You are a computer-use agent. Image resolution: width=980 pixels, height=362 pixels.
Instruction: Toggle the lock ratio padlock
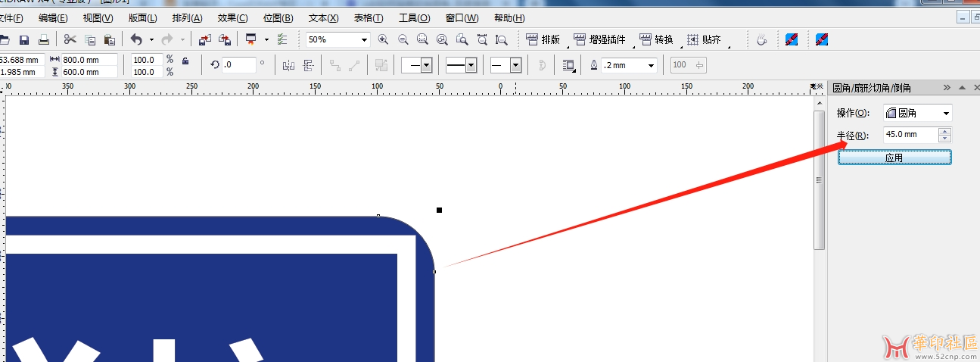tap(185, 61)
